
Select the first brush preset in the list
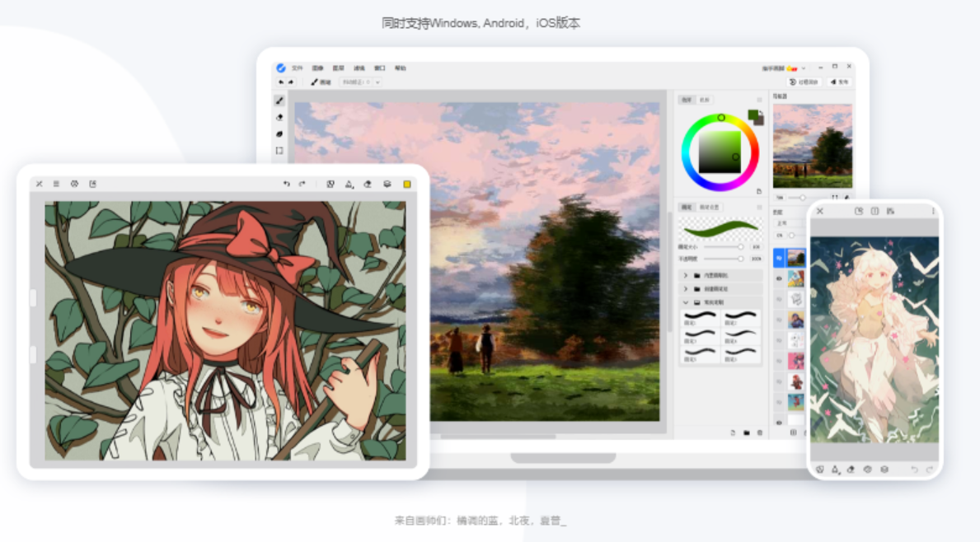(x=700, y=318)
